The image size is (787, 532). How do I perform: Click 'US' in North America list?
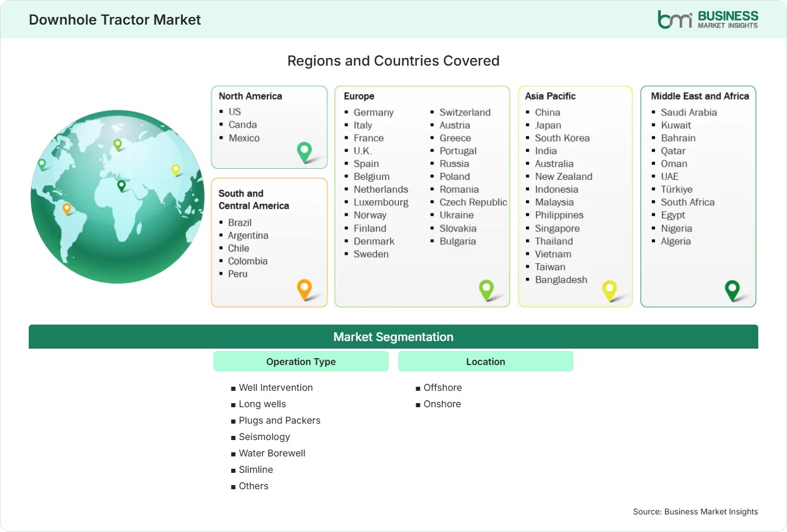(235, 111)
